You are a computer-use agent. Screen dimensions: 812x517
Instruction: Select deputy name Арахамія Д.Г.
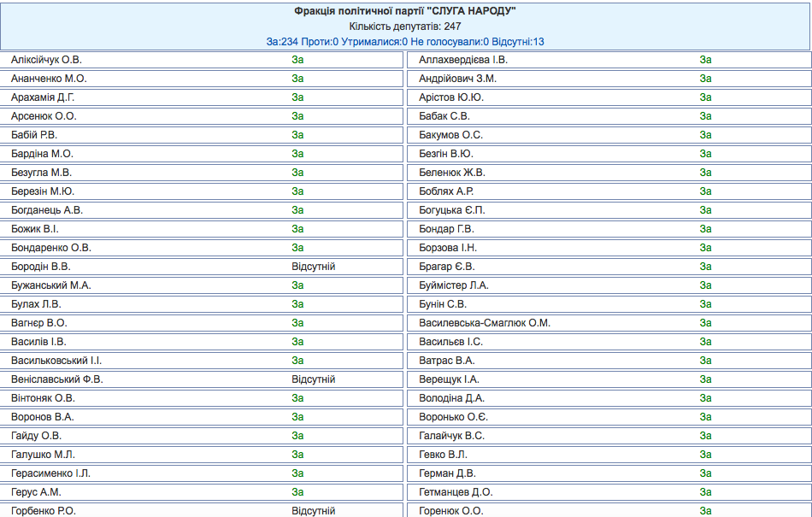(x=44, y=97)
